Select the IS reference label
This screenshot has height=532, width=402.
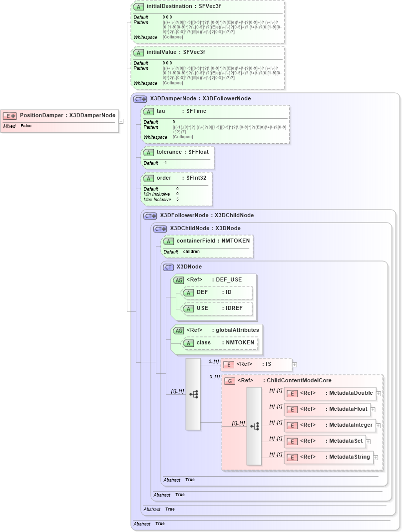coord(254,364)
